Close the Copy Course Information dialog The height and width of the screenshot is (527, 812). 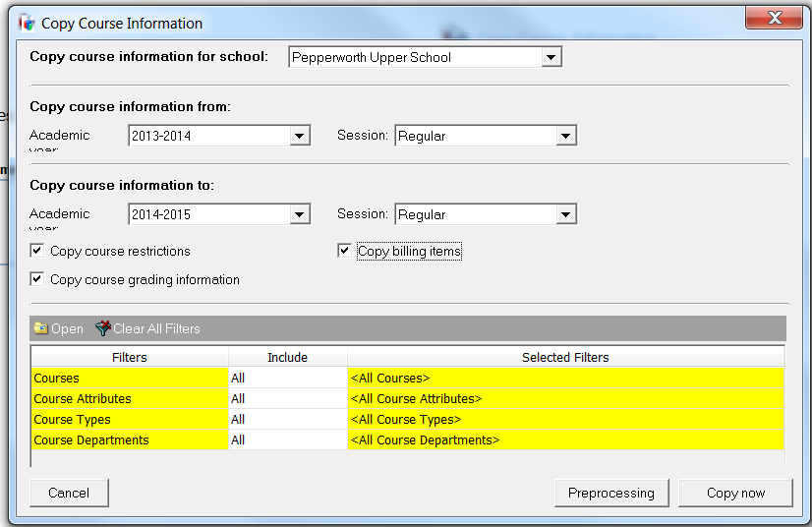[x=775, y=18]
